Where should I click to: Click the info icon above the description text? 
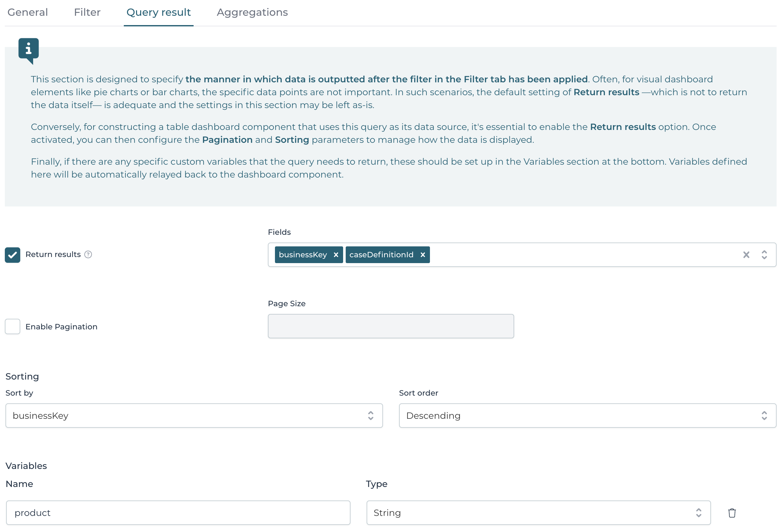(x=28, y=48)
